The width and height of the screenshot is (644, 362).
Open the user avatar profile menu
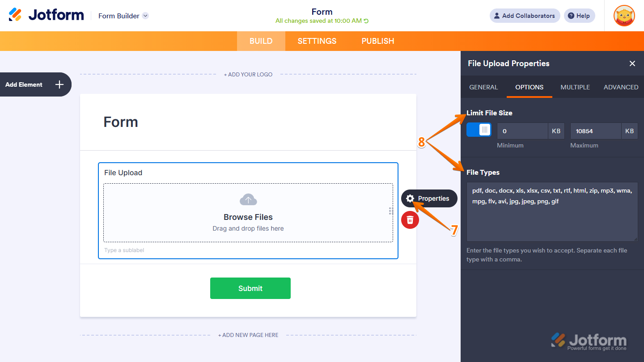point(624,16)
